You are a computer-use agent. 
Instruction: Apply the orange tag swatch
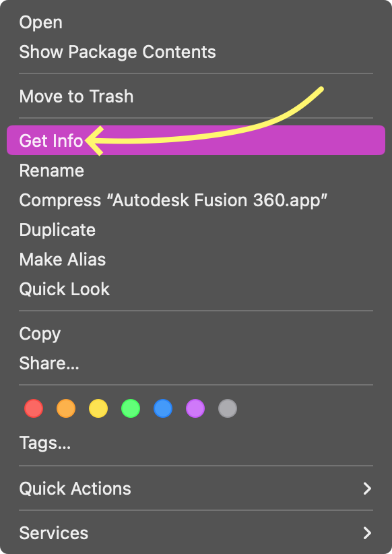coord(66,408)
